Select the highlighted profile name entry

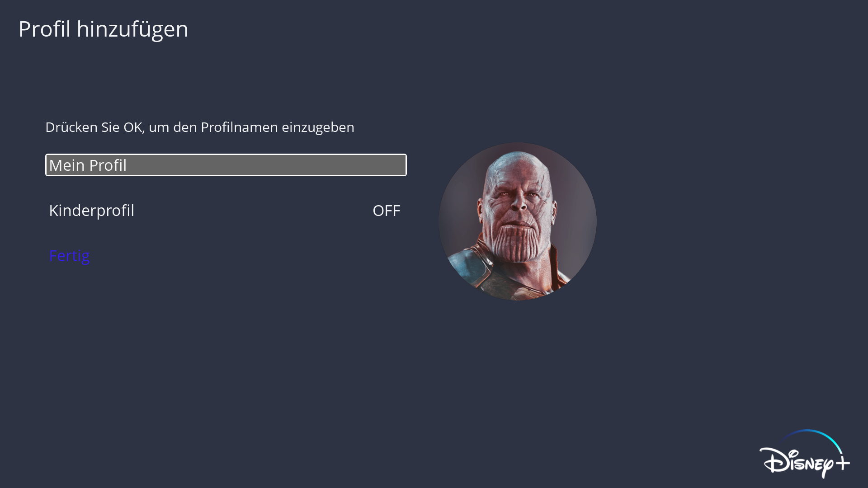click(226, 165)
